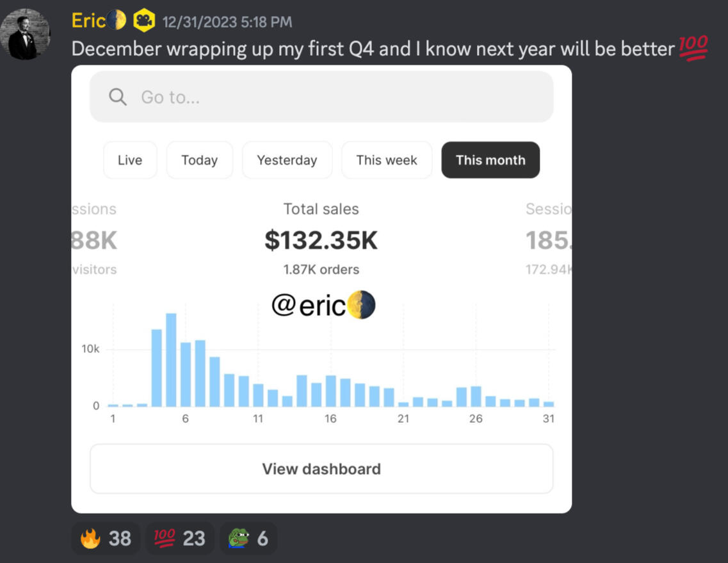Toggle the Pepe frog reaction
728x563 pixels.
pyautogui.click(x=248, y=539)
